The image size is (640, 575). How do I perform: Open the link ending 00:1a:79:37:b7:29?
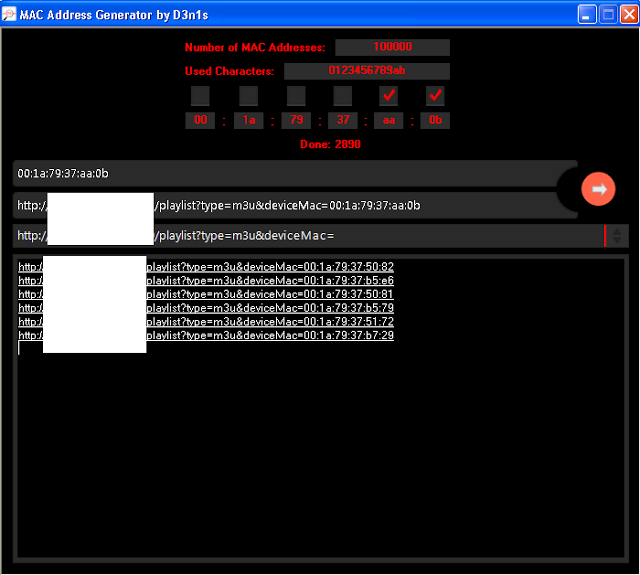[x=206, y=335]
